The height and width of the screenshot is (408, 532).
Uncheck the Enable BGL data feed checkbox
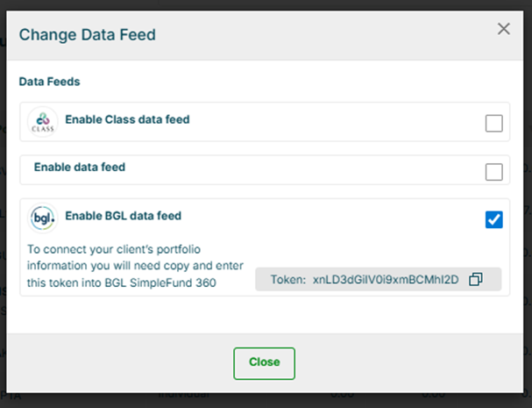tap(494, 219)
